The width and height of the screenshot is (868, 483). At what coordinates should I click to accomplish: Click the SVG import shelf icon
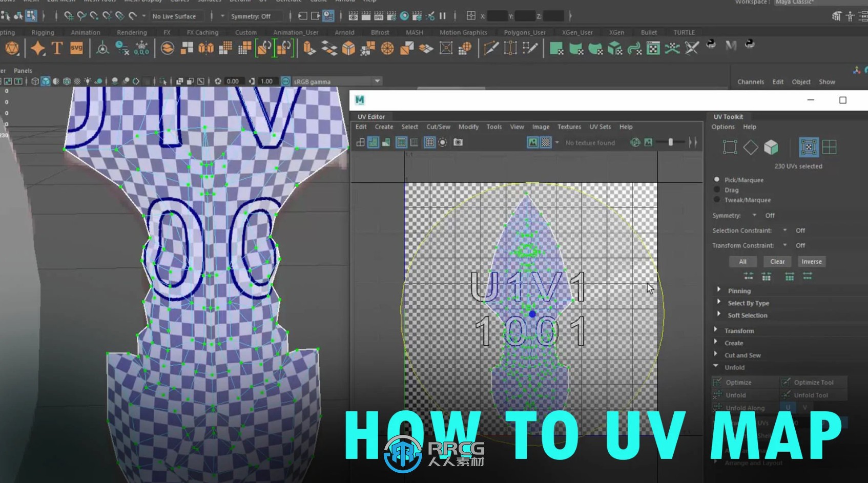pos(76,49)
